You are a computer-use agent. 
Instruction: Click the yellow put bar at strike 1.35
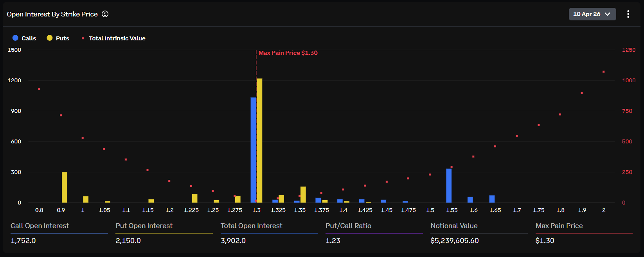[x=303, y=195]
